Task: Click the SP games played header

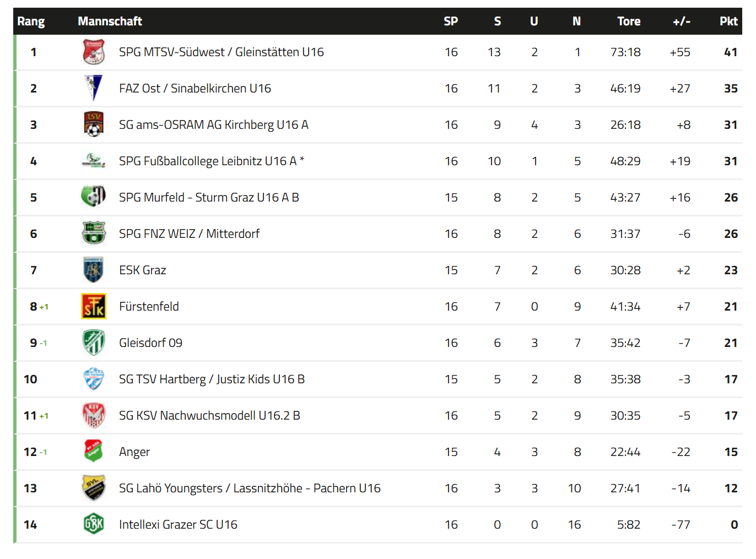Action: 451,21
